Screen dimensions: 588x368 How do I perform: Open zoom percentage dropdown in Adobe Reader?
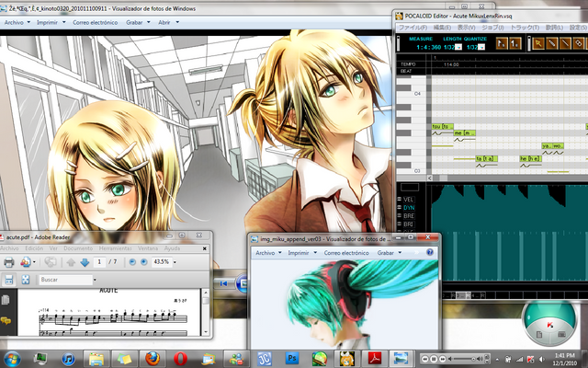coord(175,262)
